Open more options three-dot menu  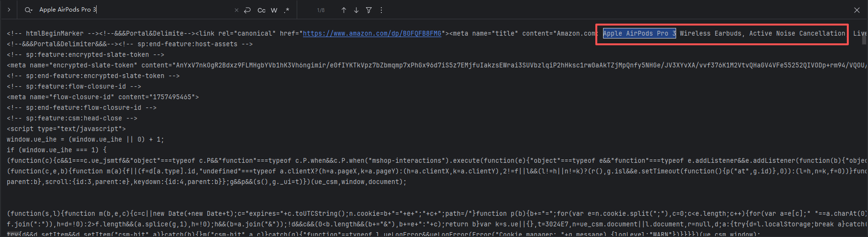point(381,10)
